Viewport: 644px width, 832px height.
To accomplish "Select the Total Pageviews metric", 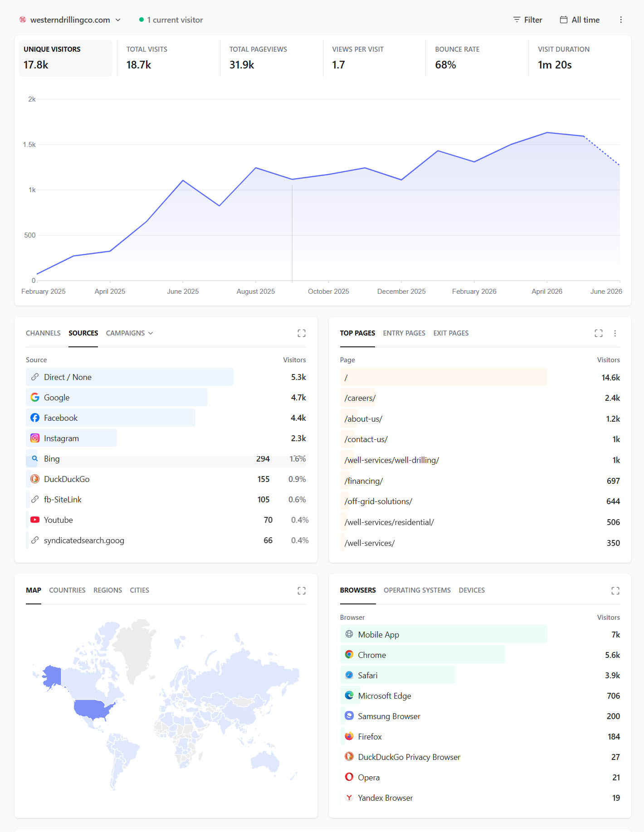I will [x=271, y=58].
